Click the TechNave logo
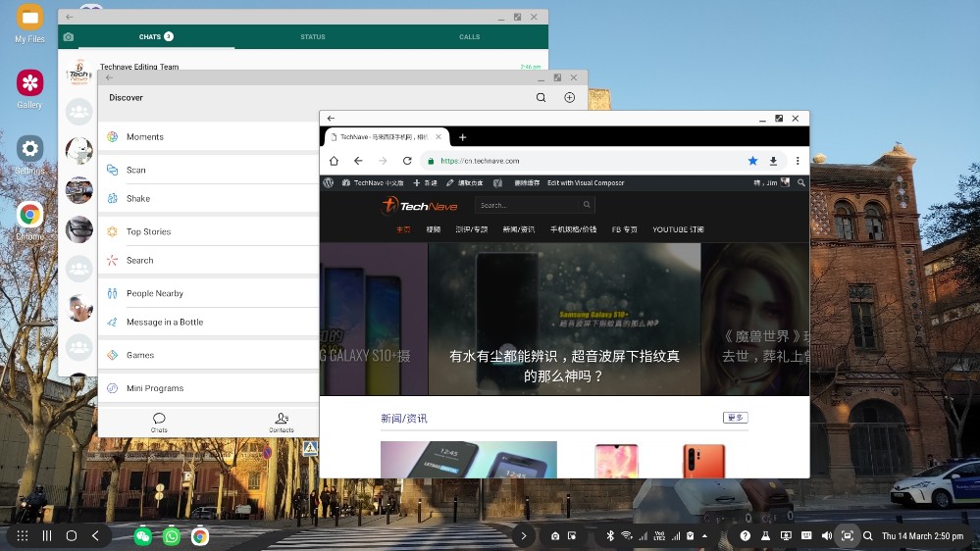The width and height of the screenshot is (980, 551). [420, 206]
